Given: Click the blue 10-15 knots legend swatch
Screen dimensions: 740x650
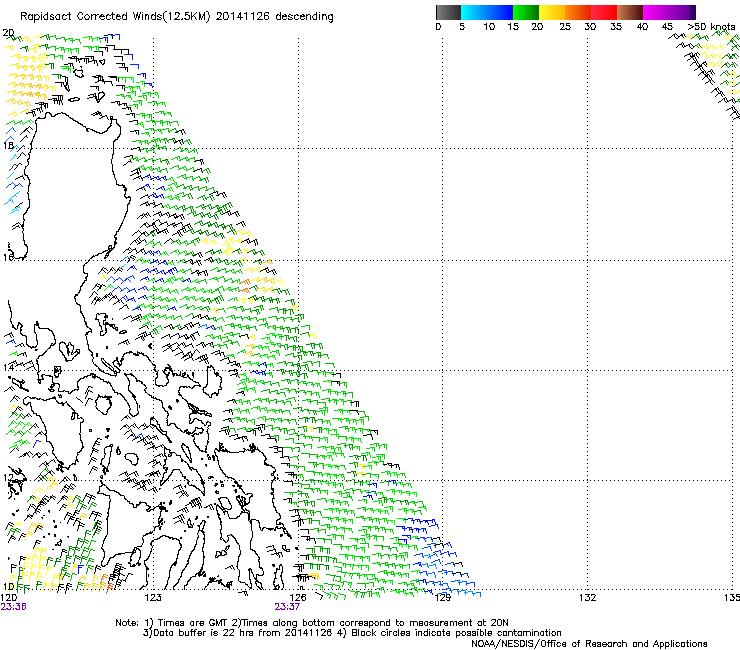Looking at the screenshot, I should click(500, 12).
